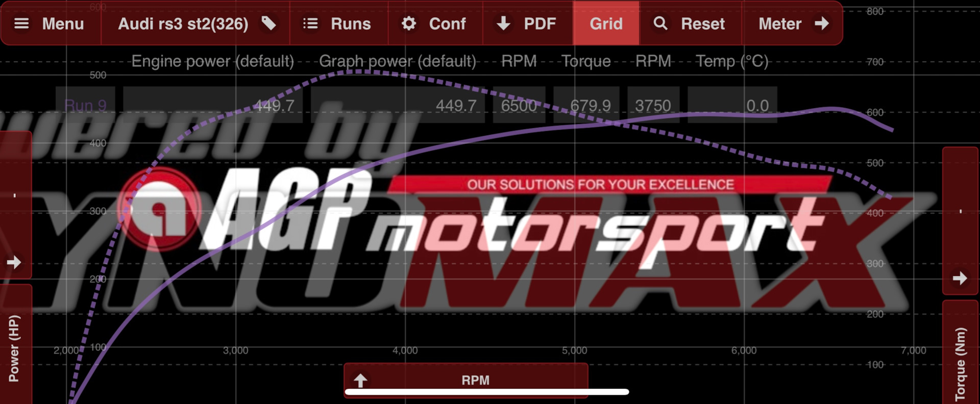The width and height of the screenshot is (980, 404).
Task: Click the up arrow on the RPM axis button
Action: (360, 381)
